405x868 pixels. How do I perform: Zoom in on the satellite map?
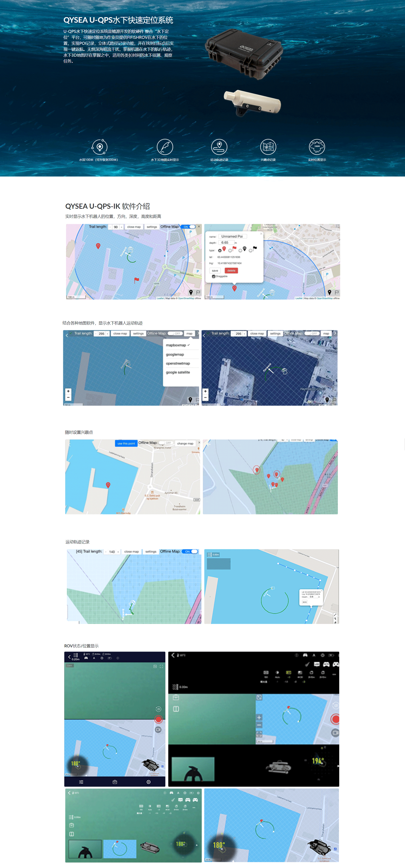[205, 391]
